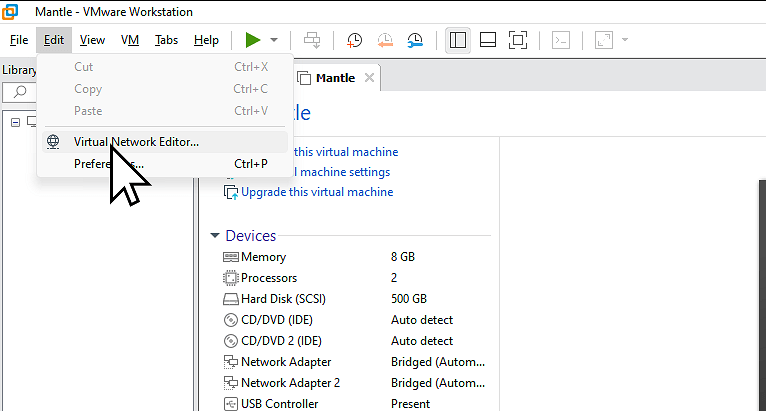This screenshot has width=766, height=411.
Task: Click the Processors CPU icon
Action: [x=231, y=278]
